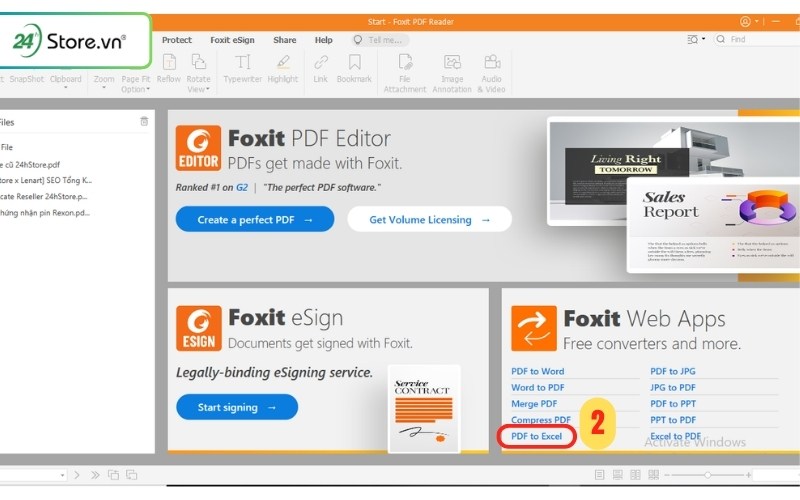Switch to single page view mode
Image resolution: width=800 pixels, height=500 pixels.
point(599,475)
